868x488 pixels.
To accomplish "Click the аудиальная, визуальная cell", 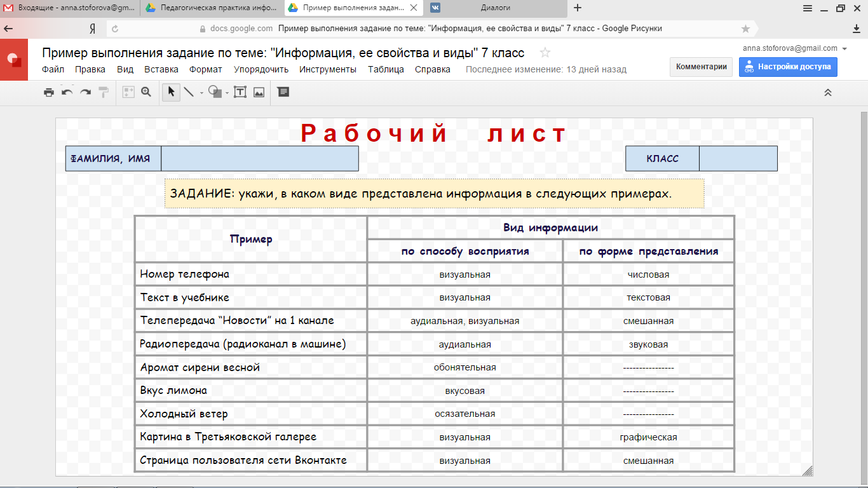I will pos(465,321).
